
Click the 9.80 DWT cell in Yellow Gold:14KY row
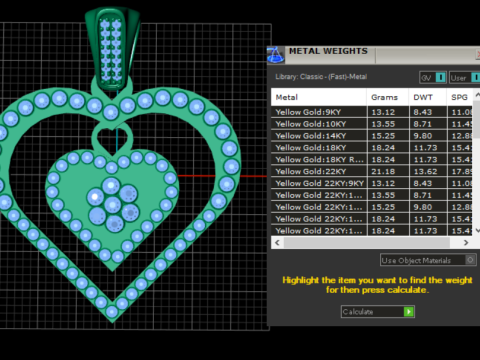point(428,136)
